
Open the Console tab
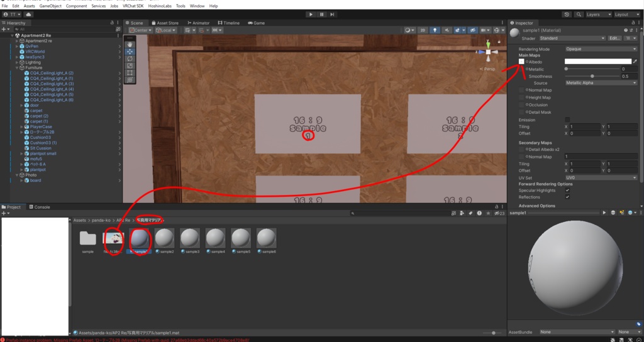39,207
